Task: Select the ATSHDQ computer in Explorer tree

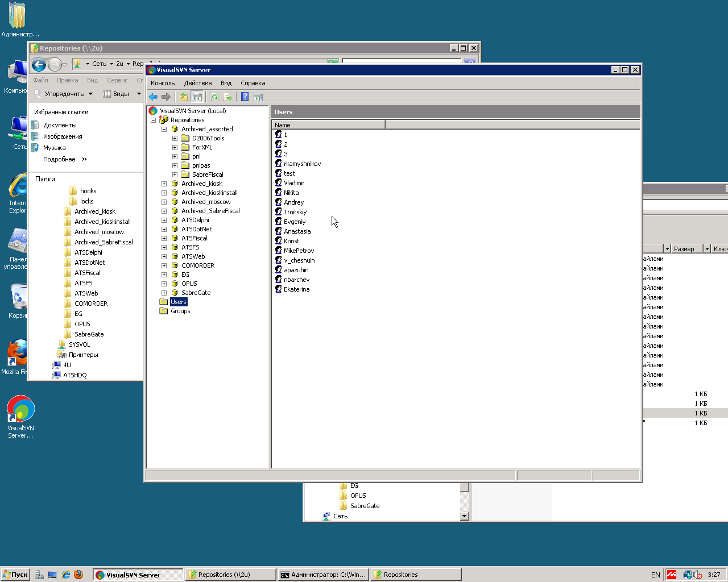Action: pyautogui.click(x=75, y=375)
